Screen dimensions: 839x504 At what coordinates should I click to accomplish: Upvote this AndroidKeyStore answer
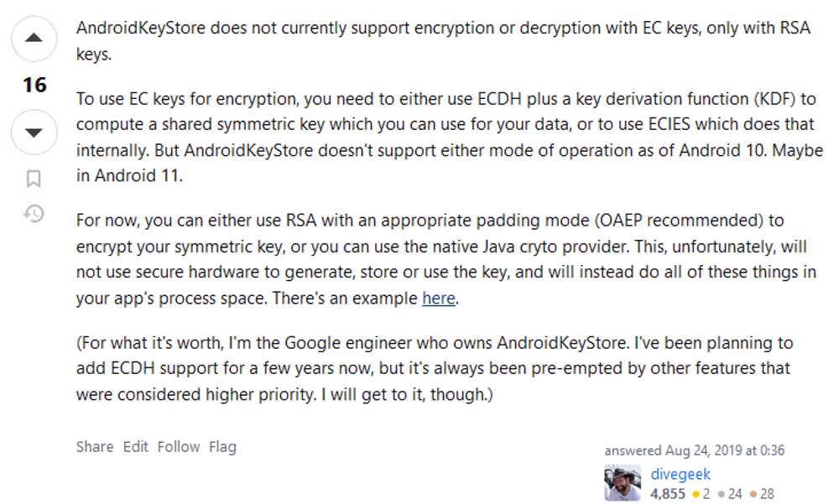pos(34,39)
